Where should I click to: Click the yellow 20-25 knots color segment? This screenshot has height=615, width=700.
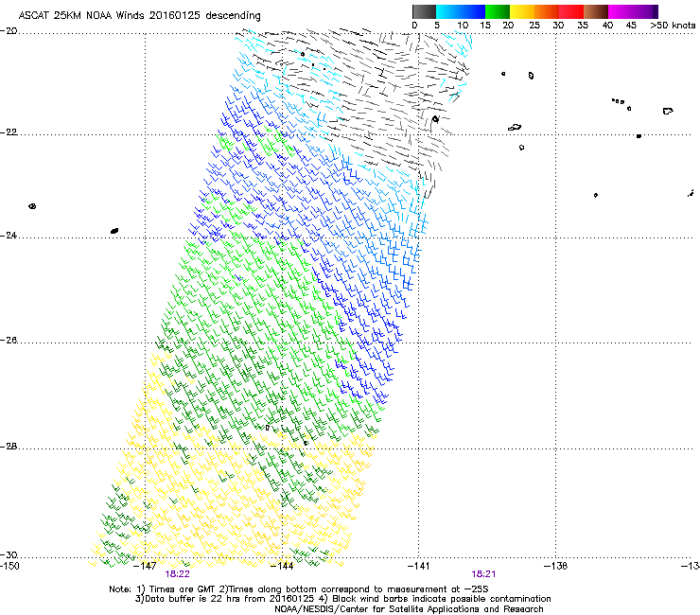pos(522,11)
